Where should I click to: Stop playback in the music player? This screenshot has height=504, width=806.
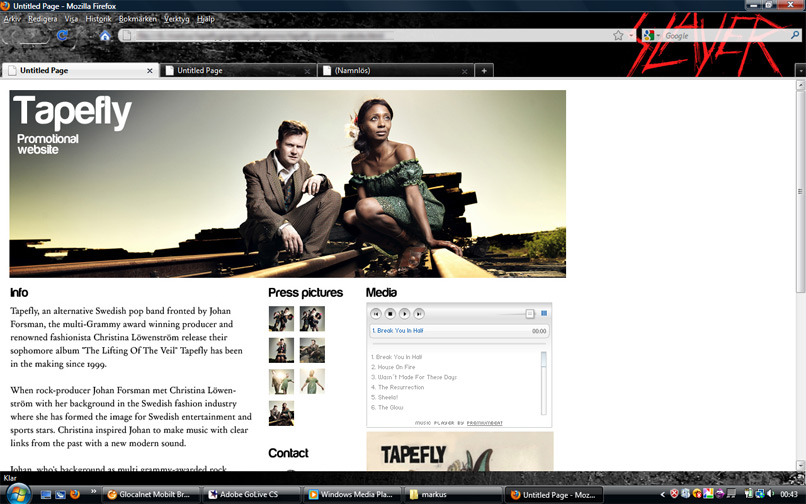[390, 313]
